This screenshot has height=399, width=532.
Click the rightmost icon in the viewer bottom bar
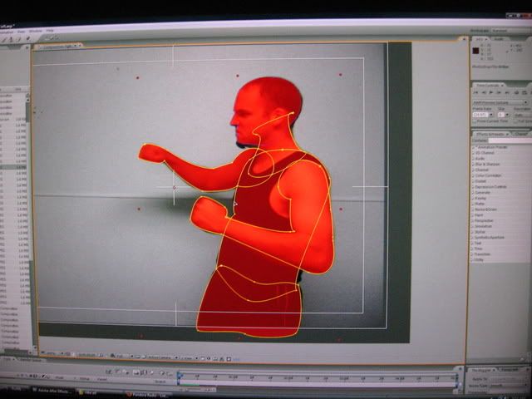pyautogui.click(x=229, y=359)
